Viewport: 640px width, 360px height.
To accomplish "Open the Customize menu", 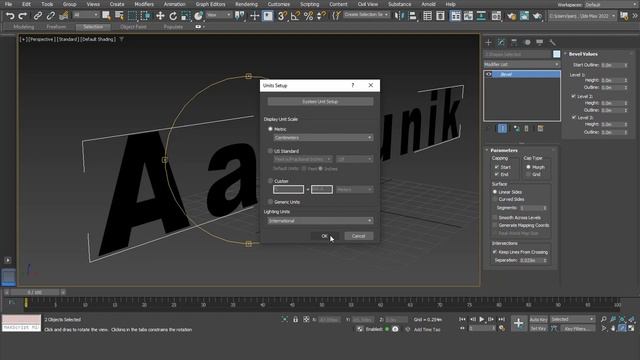I will (x=279, y=4).
